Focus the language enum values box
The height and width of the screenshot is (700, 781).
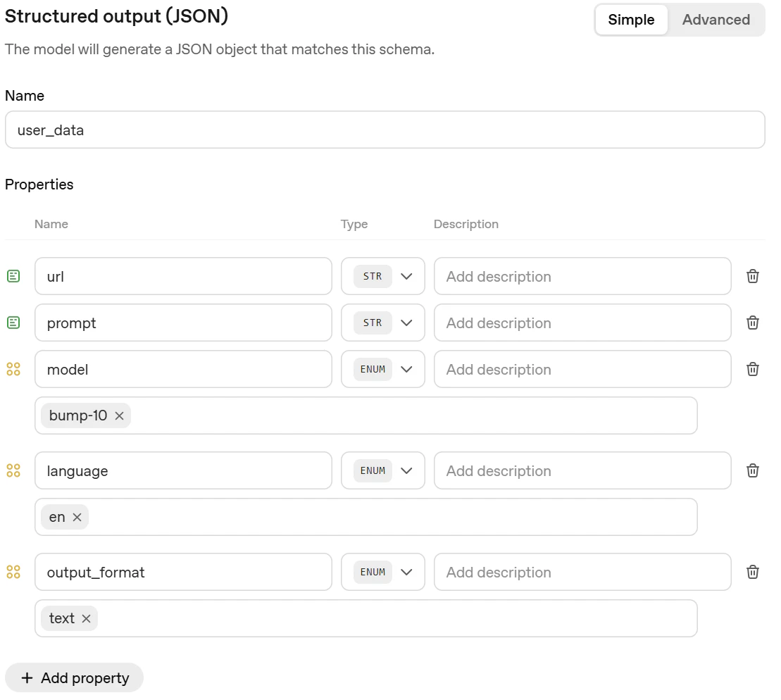point(366,517)
